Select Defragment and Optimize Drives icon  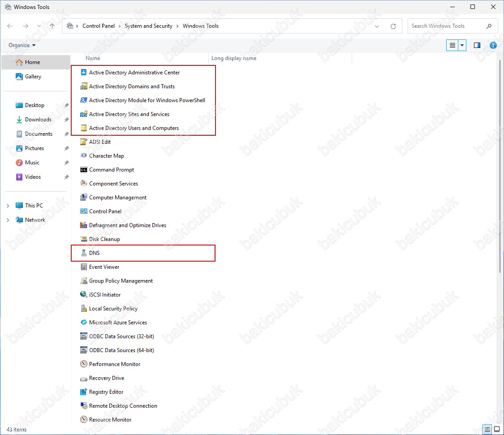(84, 225)
